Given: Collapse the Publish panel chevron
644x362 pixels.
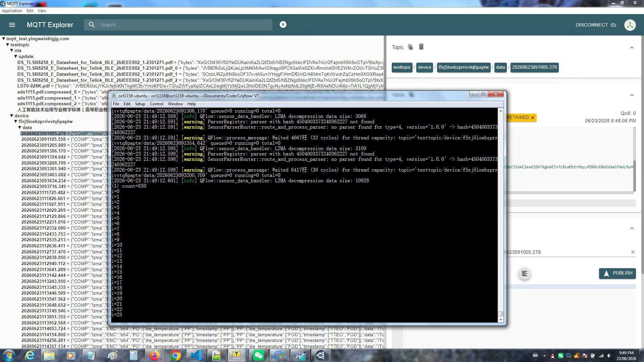Looking at the screenshot, I should pos(632,228).
